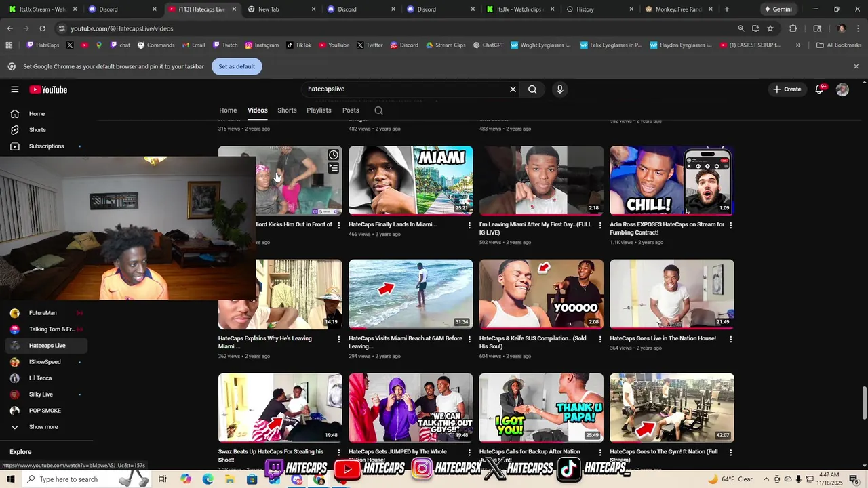The width and height of the screenshot is (868, 488).
Task: Switch to channel Home tab
Action: tap(228, 110)
